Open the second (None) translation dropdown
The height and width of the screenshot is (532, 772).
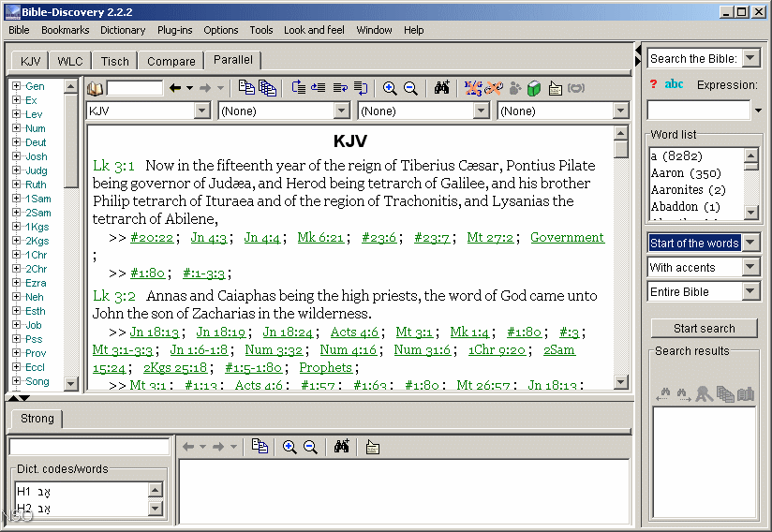[342, 111]
